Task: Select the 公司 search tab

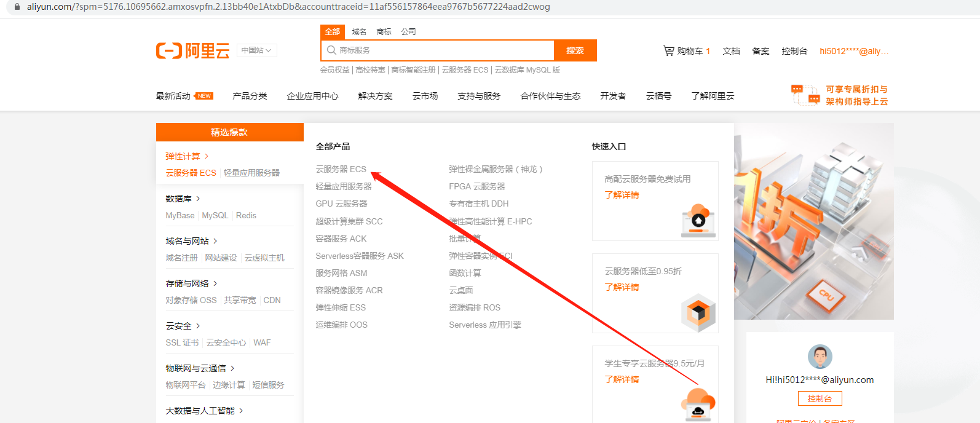Action: 408,32
